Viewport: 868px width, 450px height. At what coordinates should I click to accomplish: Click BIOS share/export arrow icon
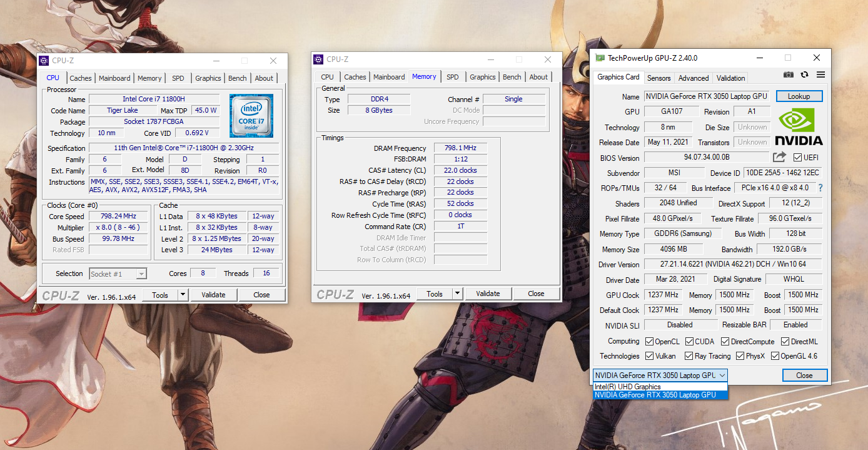(x=779, y=157)
